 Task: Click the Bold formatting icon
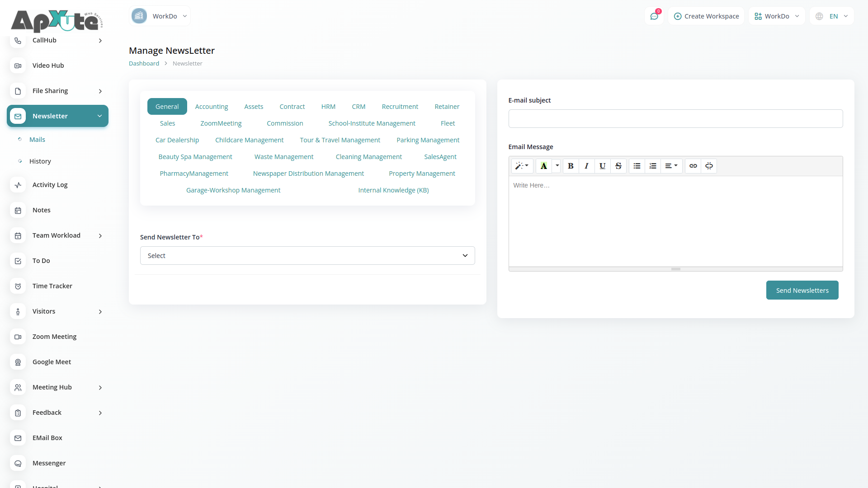[x=571, y=166]
